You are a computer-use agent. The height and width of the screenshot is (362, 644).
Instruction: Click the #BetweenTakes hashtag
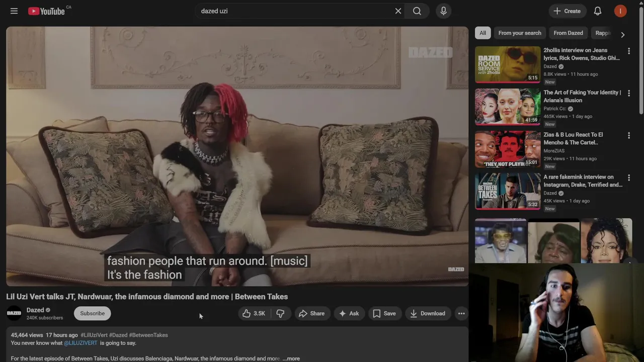click(148, 335)
